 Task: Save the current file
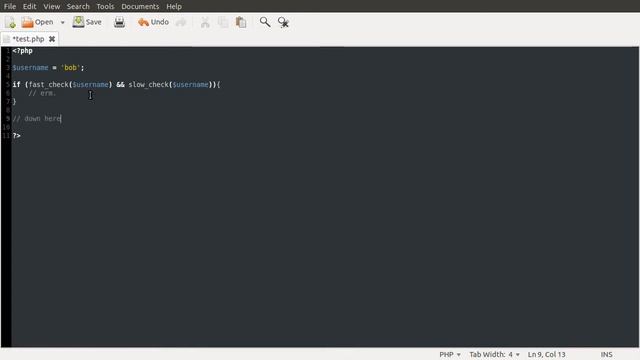point(87,22)
